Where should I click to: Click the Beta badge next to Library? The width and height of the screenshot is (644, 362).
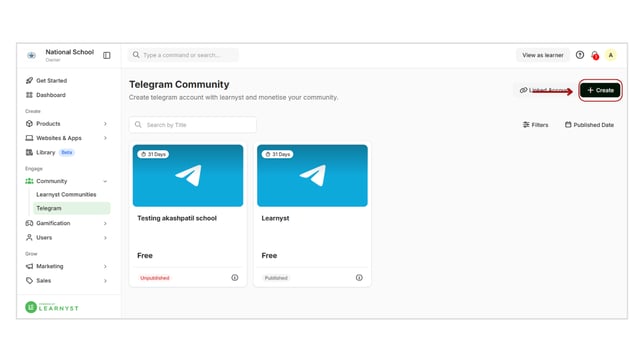pos(67,152)
